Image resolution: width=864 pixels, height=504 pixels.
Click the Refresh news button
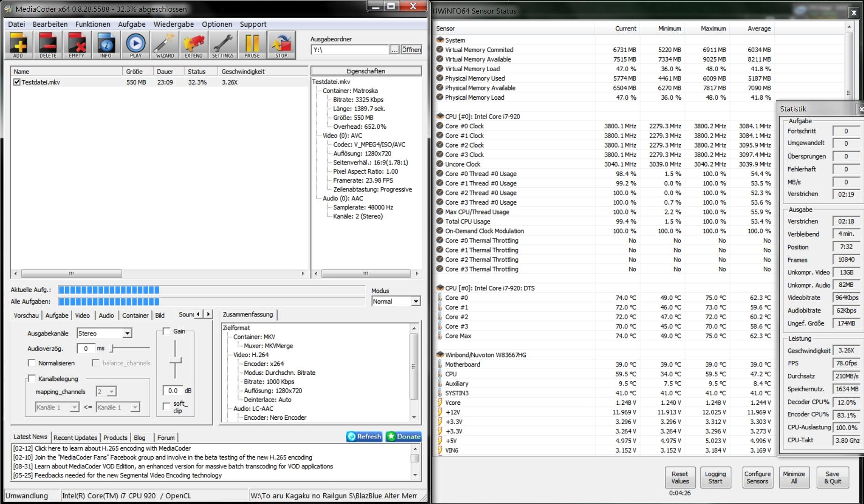[x=364, y=437]
